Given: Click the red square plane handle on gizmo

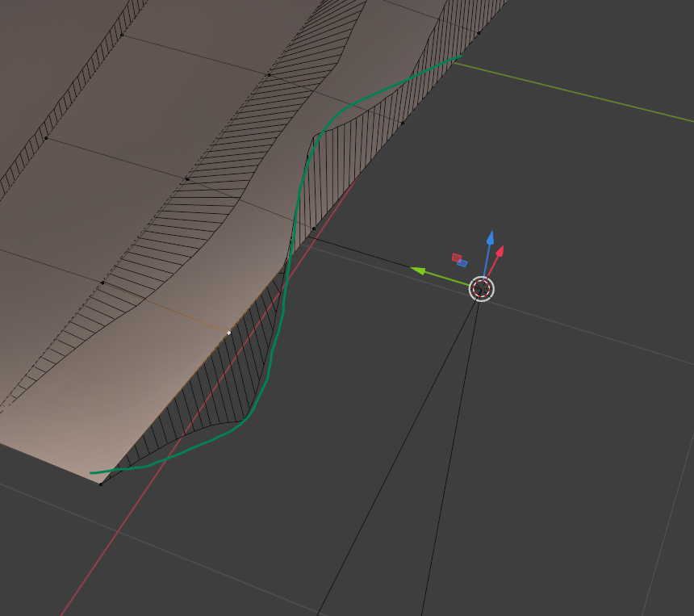Looking at the screenshot, I should pos(456,258).
